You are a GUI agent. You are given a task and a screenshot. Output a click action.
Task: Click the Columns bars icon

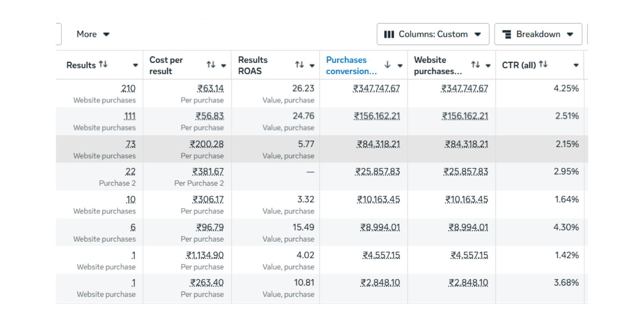click(389, 34)
